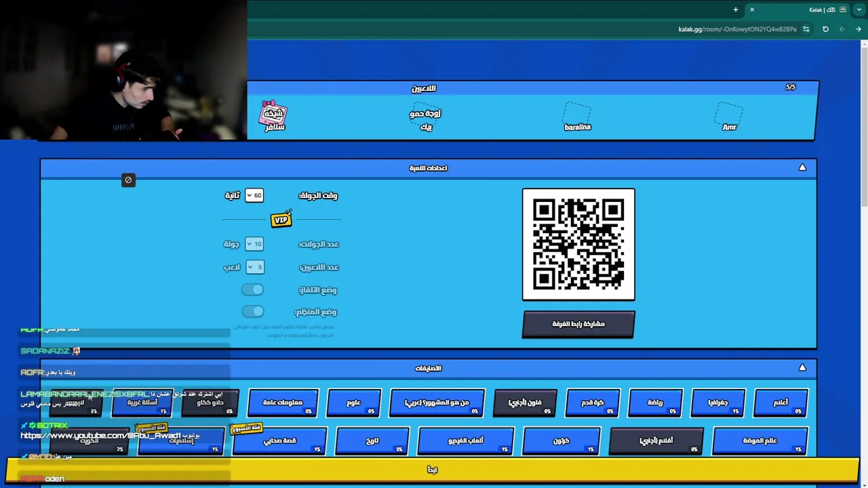Select the كرة قدم category
868x488 pixels.
point(593,403)
